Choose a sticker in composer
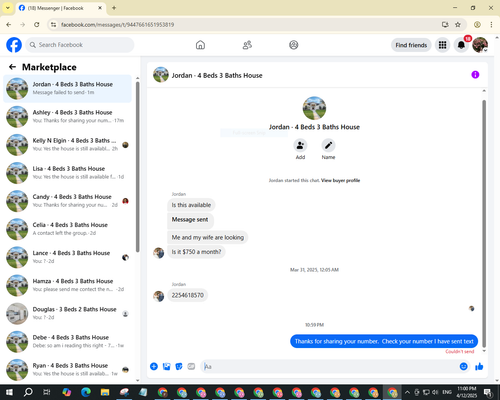The height and width of the screenshot is (400, 500). [179, 367]
